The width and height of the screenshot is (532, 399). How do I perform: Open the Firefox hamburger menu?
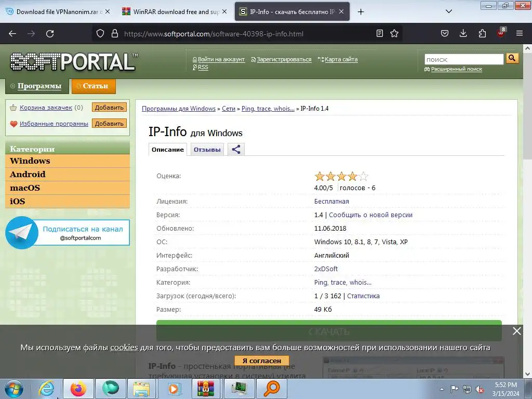pyautogui.click(x=520, y=33)
